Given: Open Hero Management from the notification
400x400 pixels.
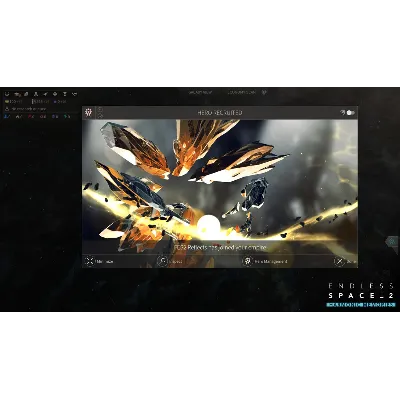Looking at the screenshot, I should click(x=265, y=261).
